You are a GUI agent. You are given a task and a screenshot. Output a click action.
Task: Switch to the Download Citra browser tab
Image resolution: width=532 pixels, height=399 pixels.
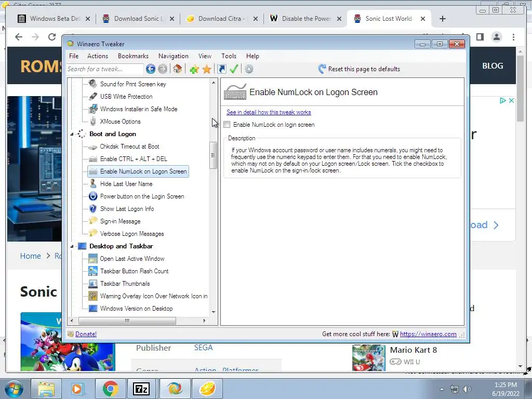pyautogui.click(x=222, y=19)
